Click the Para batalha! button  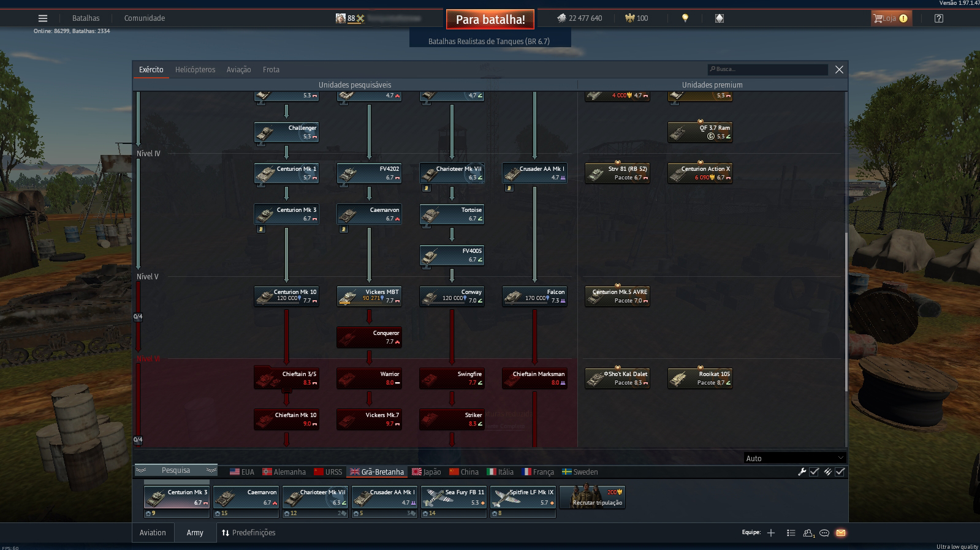[x=490, y=20]
